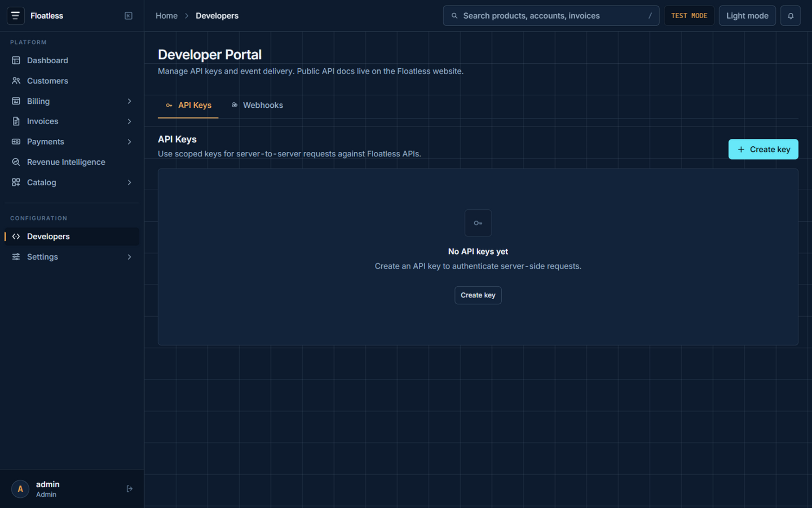Screen dimensions: 812x508
Task: Click the Settings sliders icon
Action: coord(16,257)
